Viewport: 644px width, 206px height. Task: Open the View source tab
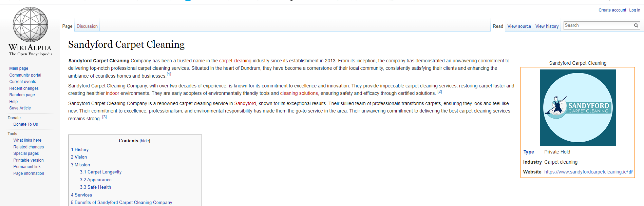(519, 26)
